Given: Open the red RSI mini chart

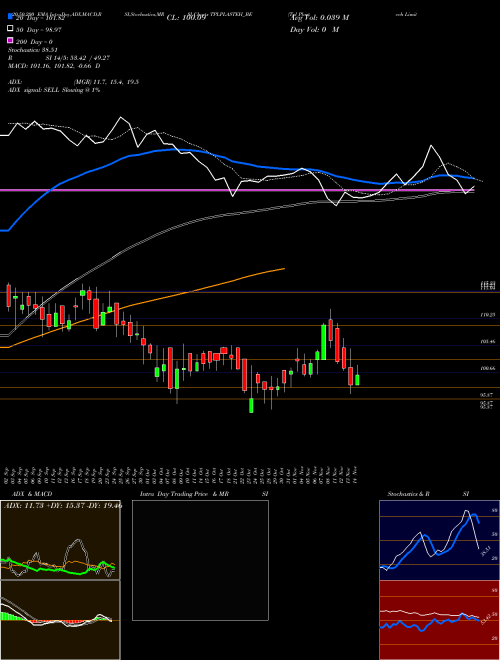Looking at the screenshot, I should pos(439,620).
